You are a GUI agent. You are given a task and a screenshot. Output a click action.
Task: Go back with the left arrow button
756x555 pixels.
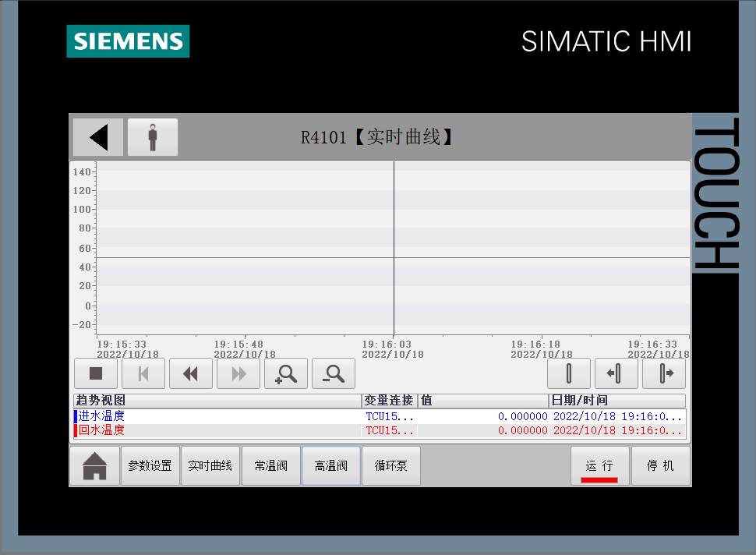click(x=98, y=137)
